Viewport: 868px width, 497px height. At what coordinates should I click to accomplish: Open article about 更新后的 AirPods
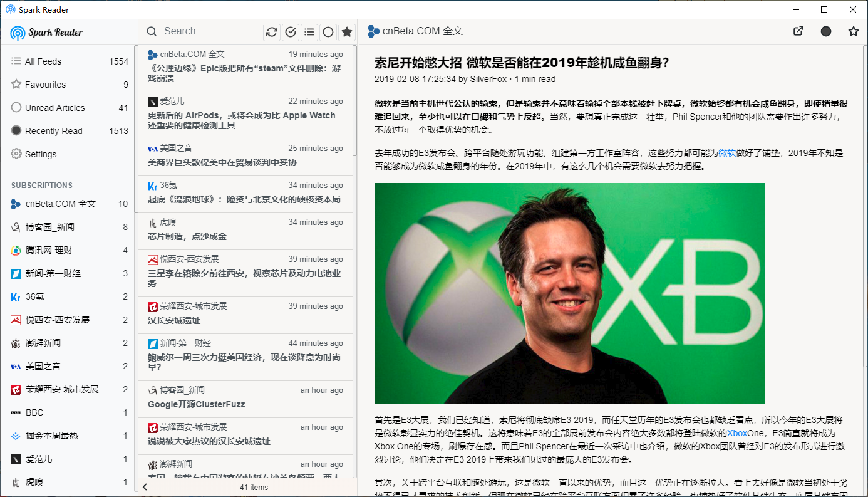245,115
